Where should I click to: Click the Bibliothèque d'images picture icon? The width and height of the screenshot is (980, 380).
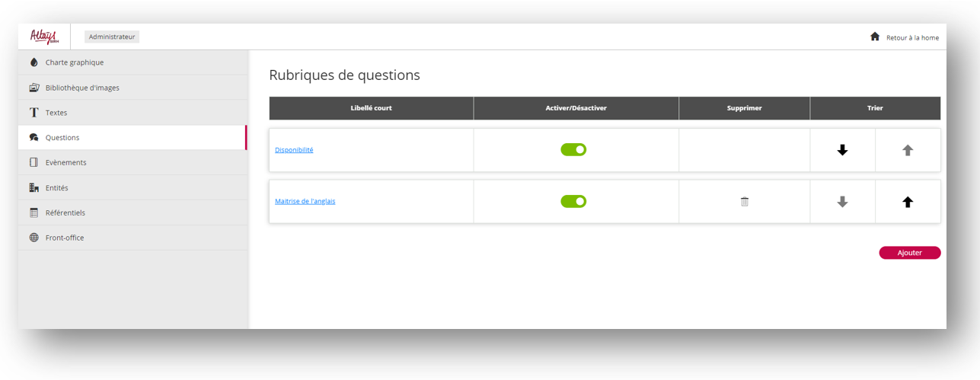pos(34,88)
